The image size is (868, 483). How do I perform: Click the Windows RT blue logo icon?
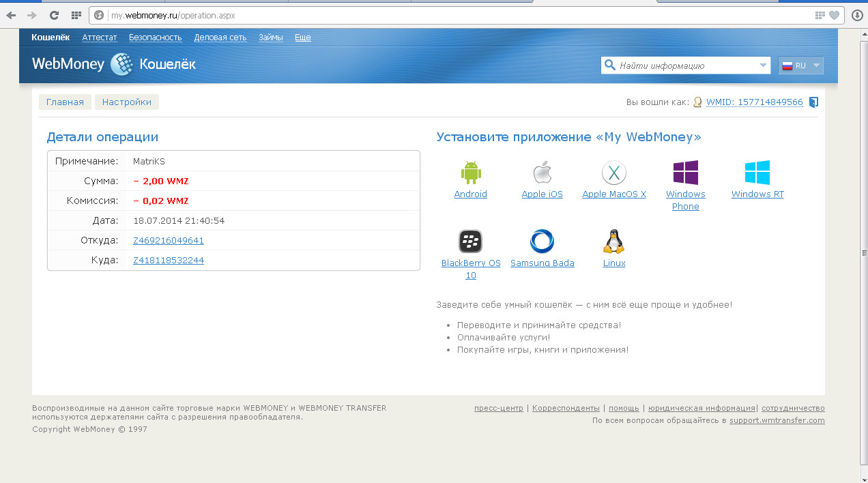tap(757, 173)
